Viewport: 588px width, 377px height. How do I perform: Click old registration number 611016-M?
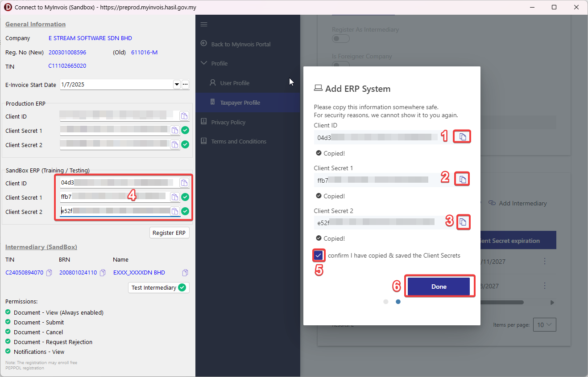(x=144, y=53)
